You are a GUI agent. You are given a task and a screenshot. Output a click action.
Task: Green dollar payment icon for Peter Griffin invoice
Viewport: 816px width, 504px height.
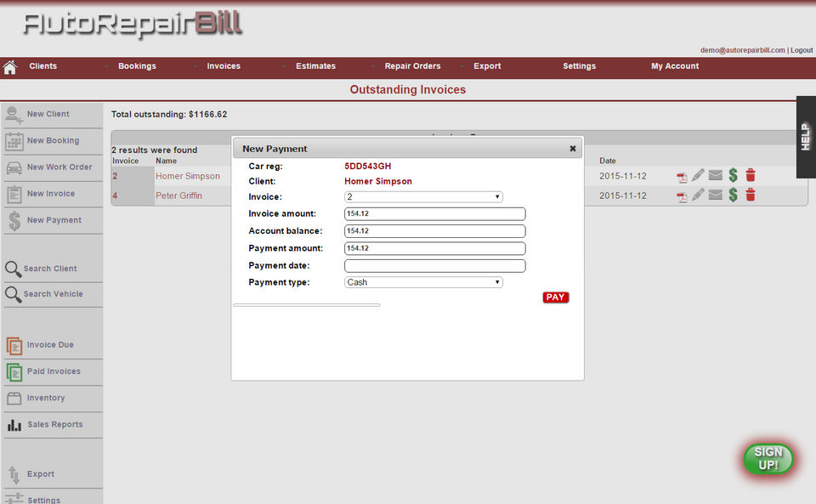pyautogui.click(x=734, y=195)
